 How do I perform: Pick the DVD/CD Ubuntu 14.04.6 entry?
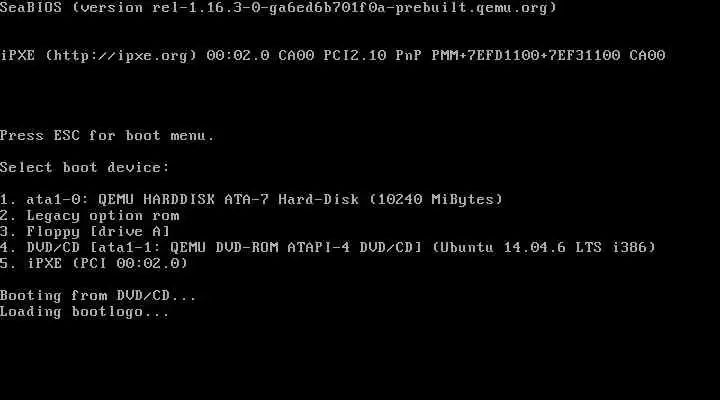coord(327,248)
